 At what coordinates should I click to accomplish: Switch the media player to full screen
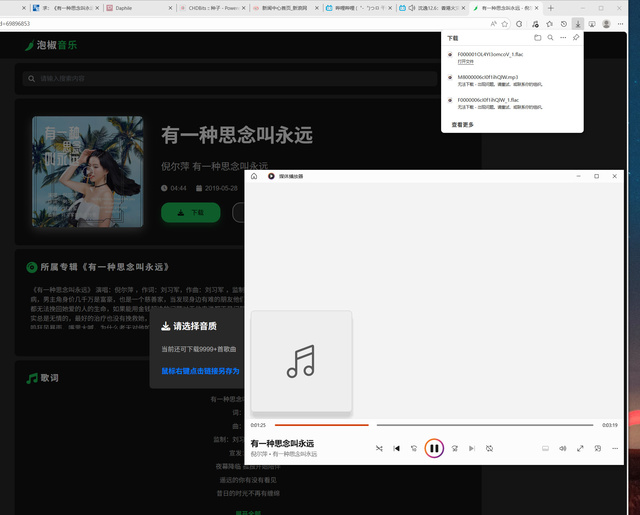pos(580,449)
